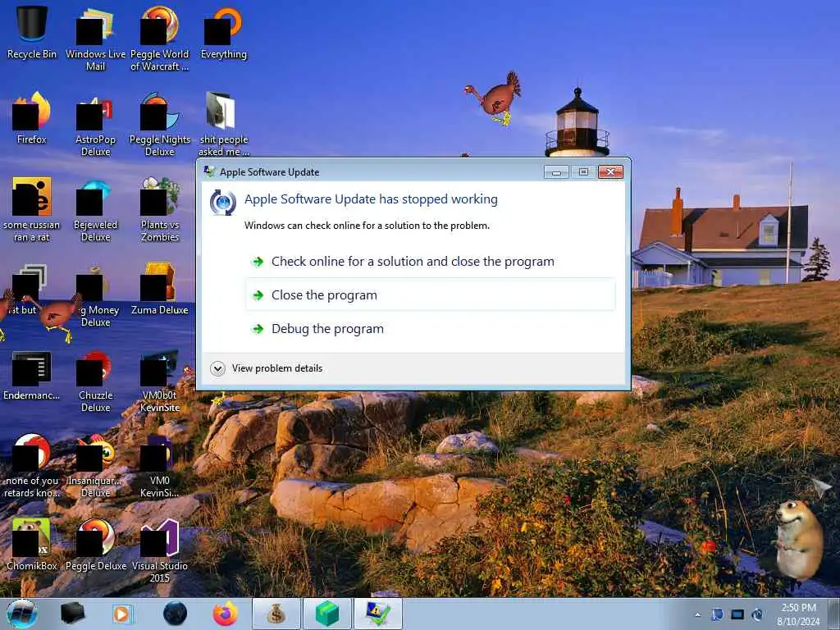
Task: Select the ChomikBox desktop shortcut
Action: coord(32,544)
